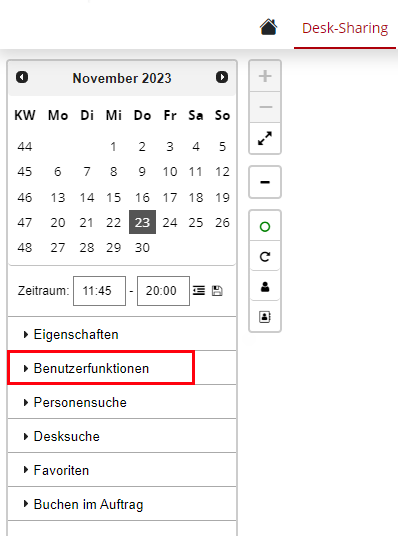Click the list indent icon beside the time range
Viewport: 398px width, 536px height.
[x=199, y=291]
